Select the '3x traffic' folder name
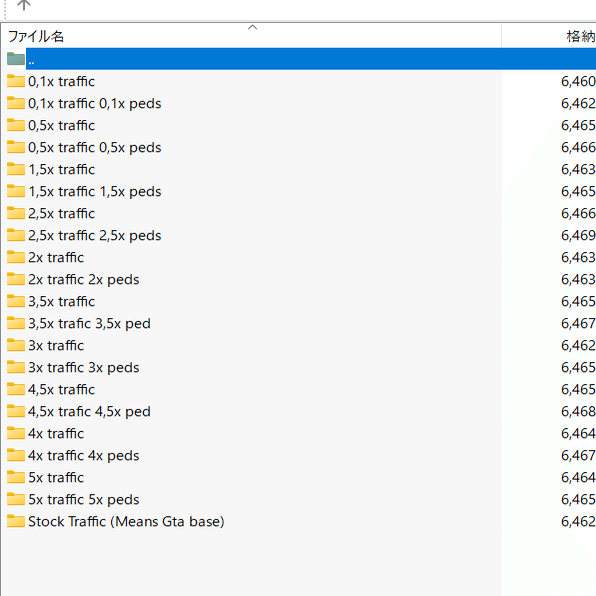Screen dimensions: 596x596 point(56,346)
